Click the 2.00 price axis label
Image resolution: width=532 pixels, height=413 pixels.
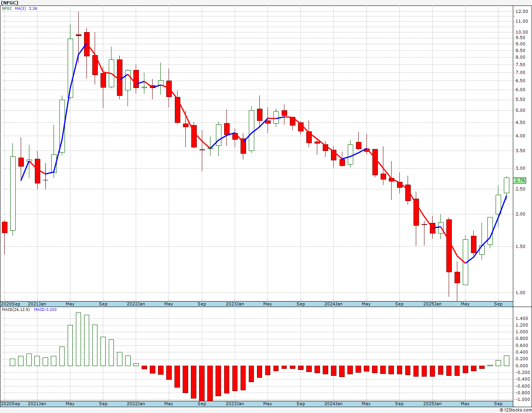[520, 214]
